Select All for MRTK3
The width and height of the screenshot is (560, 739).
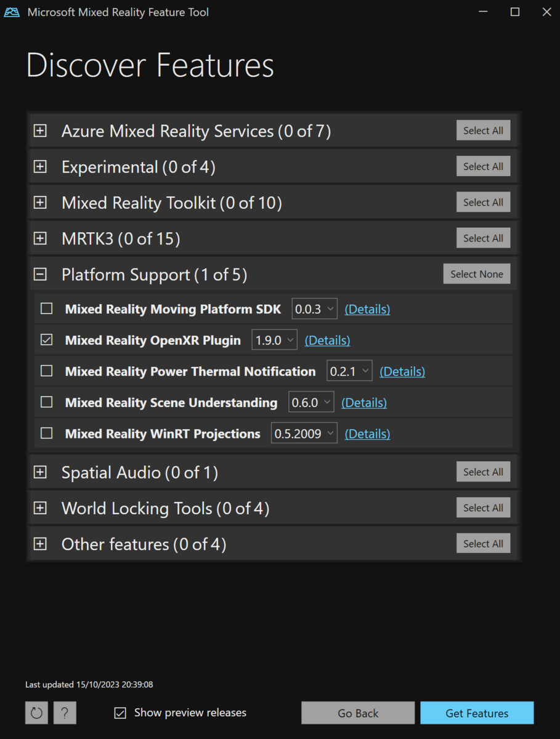[483, 238]
